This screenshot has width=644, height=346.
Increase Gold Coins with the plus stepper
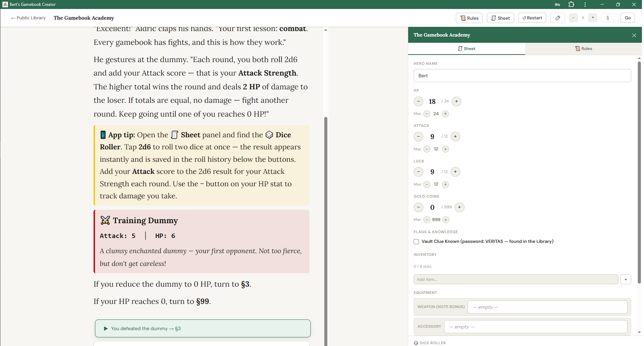[459, 207]
